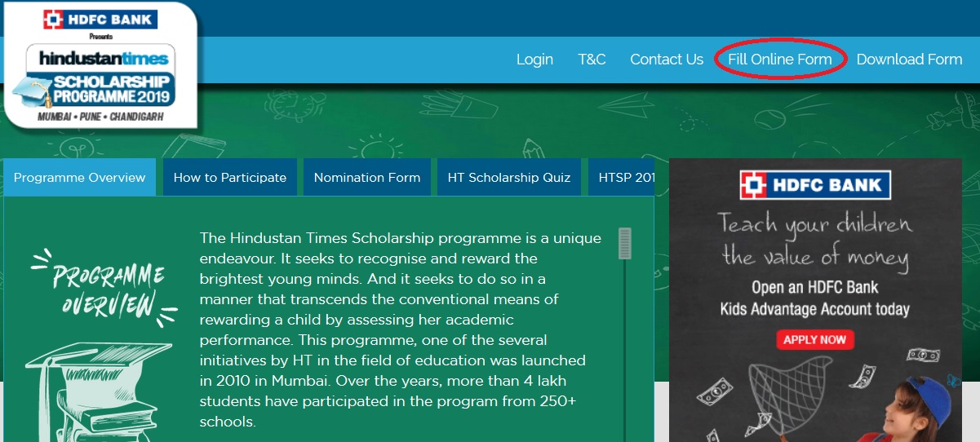This screenshot has height=442, width=980.
Task: Open Fill Online Form
Action: click(780, 60)
